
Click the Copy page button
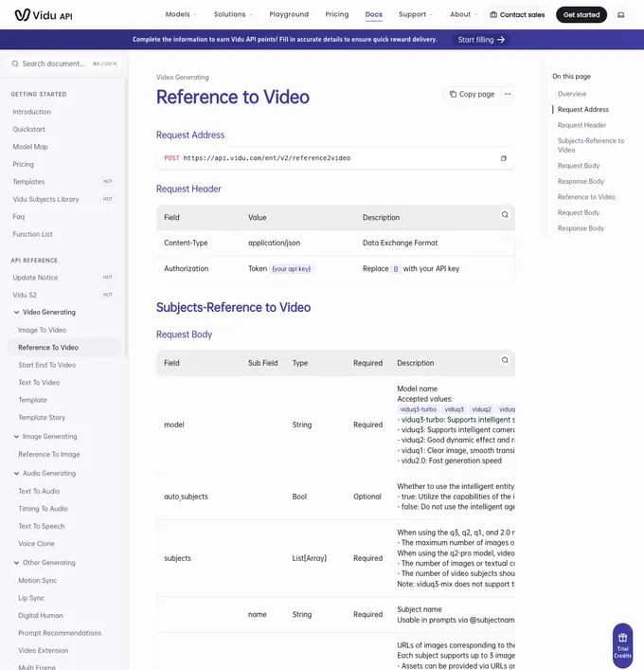(472, 94)
